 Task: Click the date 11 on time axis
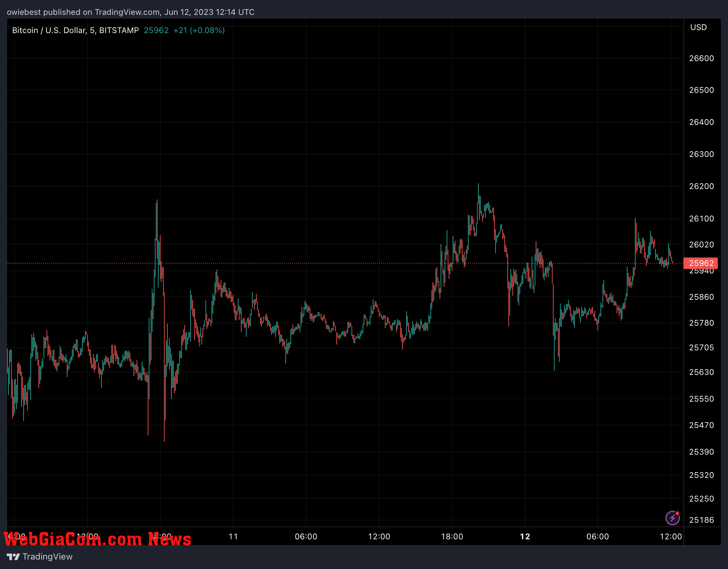tap(233, 537)
